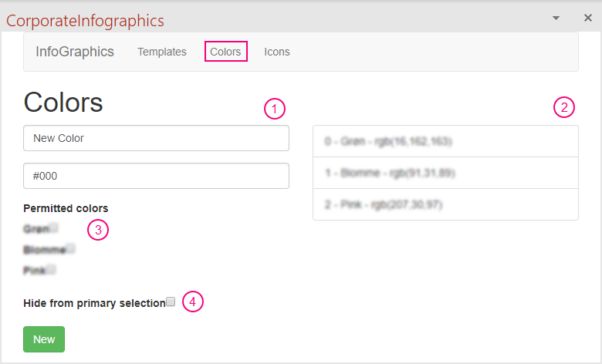The height and width of the screenshot is (364, 602).
Task: Close the CorporateInfographics pane
Action: coord(588,18)
